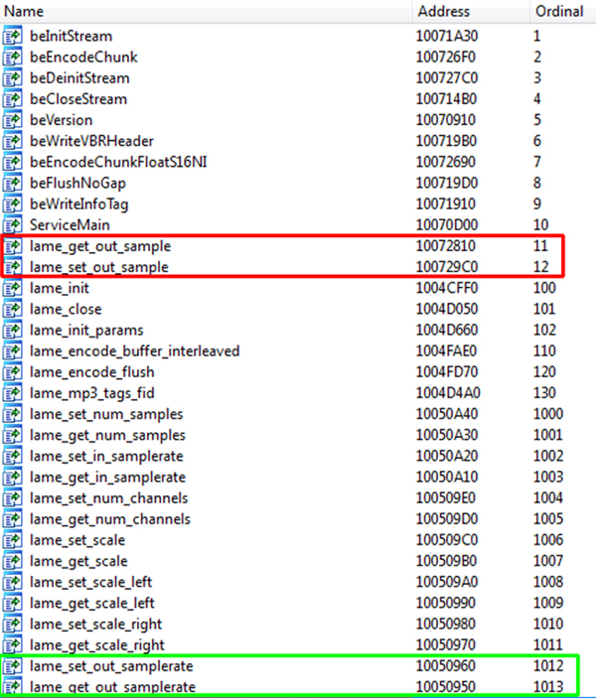Select the lame_set_out_samplerate function name
This screenshot has height=700, width=596.
(111, 666)
